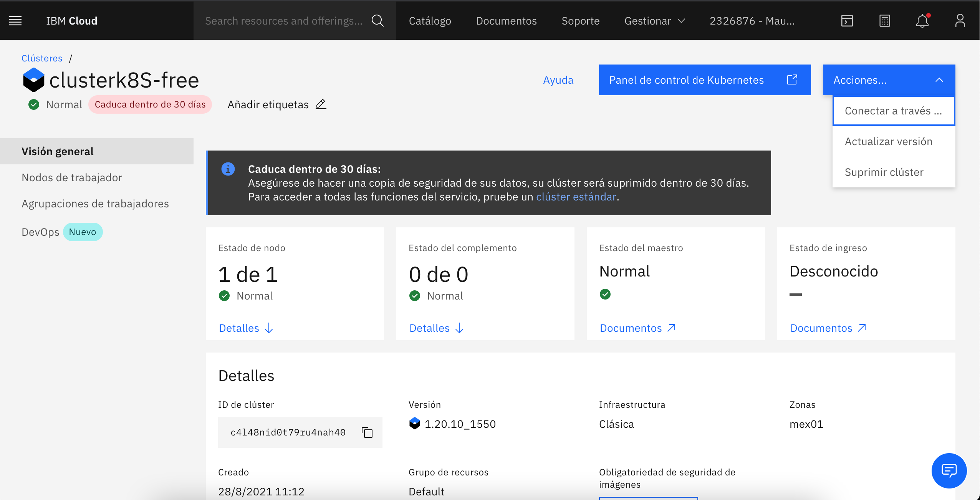Open the IBM Cloud Shell icon
The height and width of the screenshot is (500, 980).
tap(847, 21)
